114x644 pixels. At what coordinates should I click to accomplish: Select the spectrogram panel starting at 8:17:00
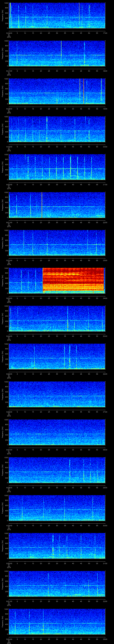[x=57, y=53]
